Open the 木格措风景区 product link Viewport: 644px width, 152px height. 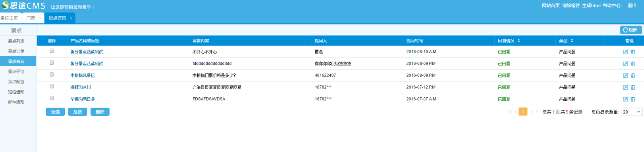pyautogui.click(x=83, y=75)
